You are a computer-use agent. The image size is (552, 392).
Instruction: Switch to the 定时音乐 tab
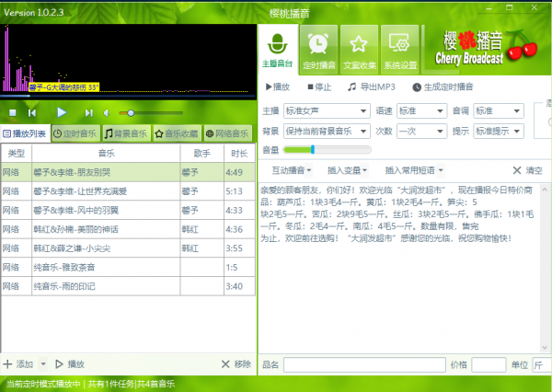(75, 133)
